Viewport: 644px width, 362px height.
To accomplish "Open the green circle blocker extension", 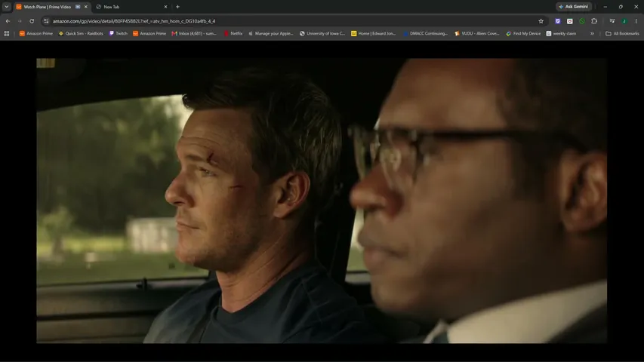I will coord(582,21).
